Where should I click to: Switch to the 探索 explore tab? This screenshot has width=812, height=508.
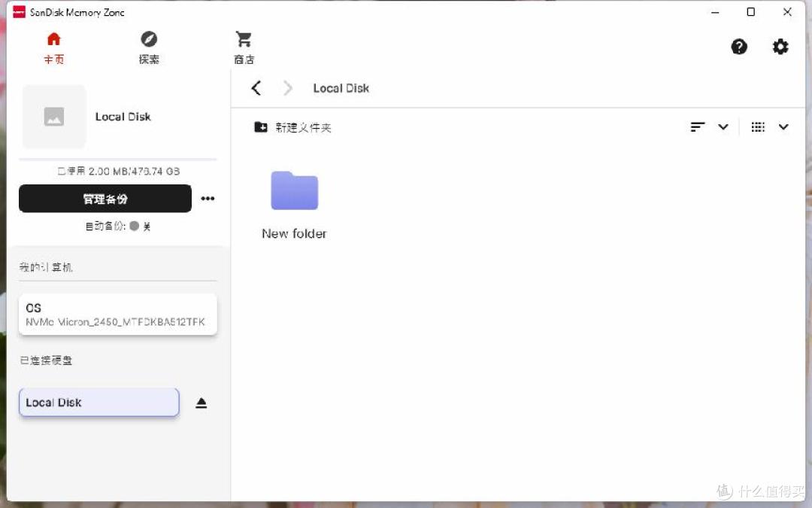point(149,48)
